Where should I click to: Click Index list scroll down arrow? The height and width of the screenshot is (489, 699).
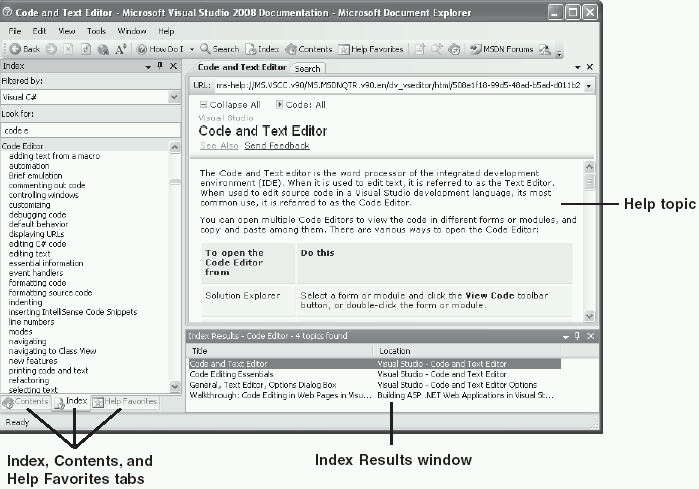tap(175, 386)
